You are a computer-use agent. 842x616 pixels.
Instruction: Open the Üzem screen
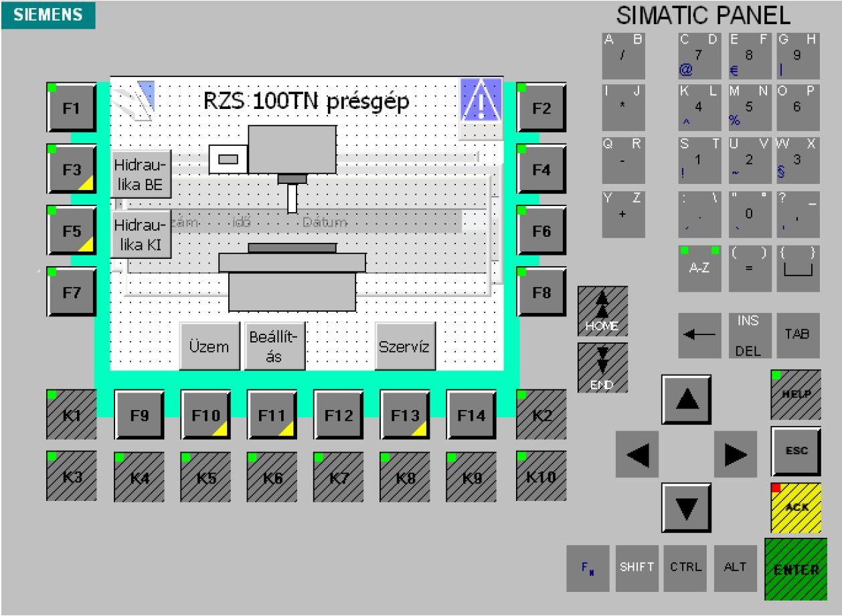click(209, 346)
